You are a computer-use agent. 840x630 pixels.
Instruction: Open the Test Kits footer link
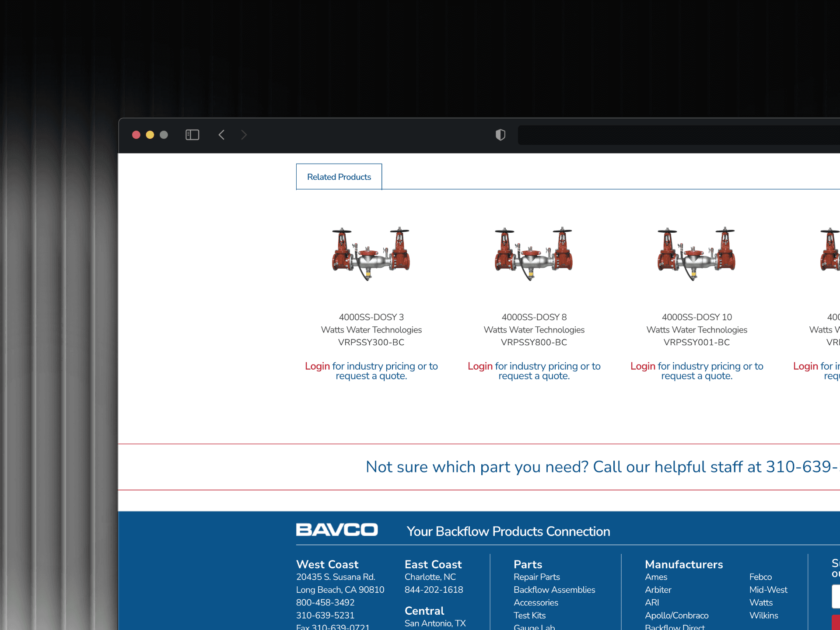[x=529, y=616]
